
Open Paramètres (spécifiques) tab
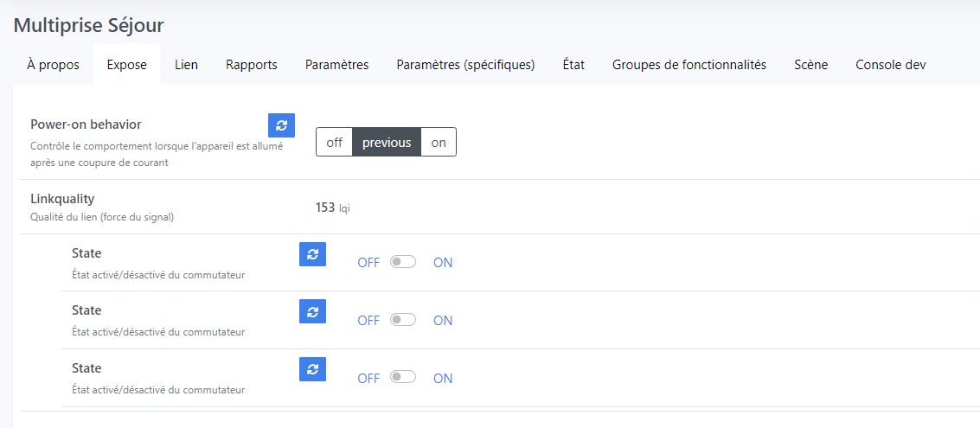tap(465, 65)
